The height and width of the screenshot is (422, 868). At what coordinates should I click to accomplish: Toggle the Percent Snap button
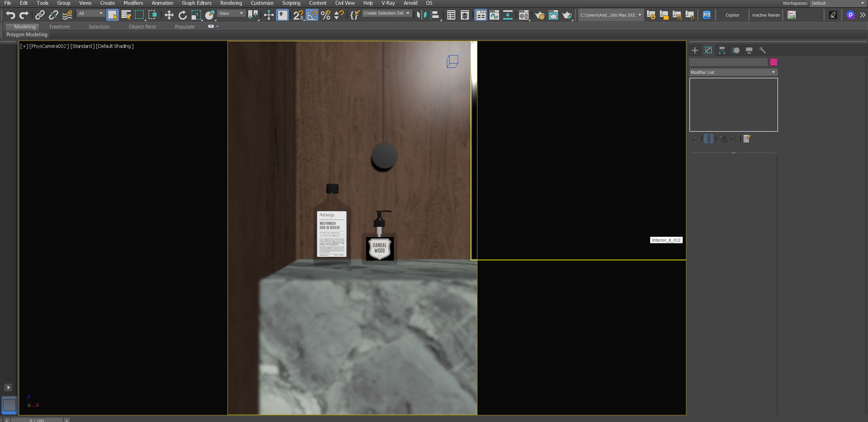[325, 15]
